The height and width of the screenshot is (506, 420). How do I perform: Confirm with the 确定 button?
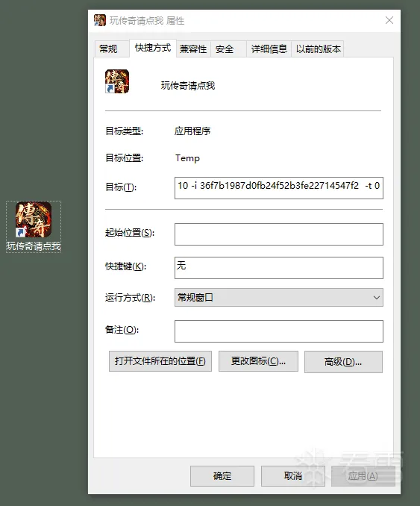[222, 476]
